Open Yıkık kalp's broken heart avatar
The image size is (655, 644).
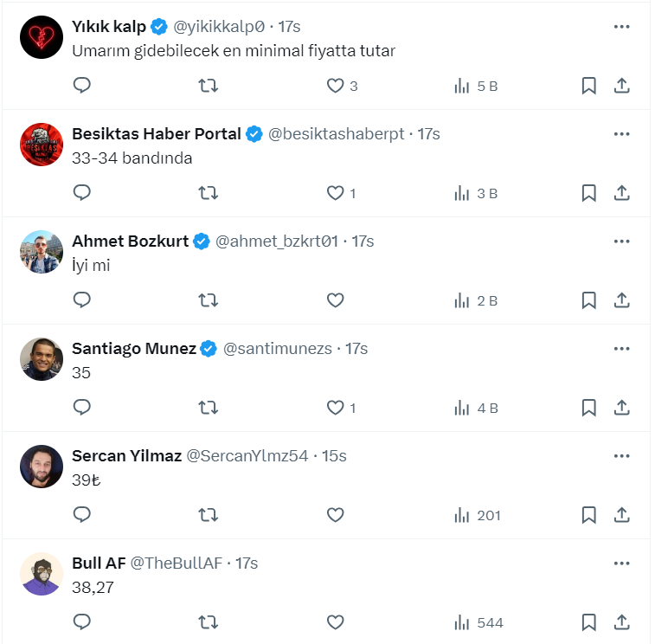[42, 37]
